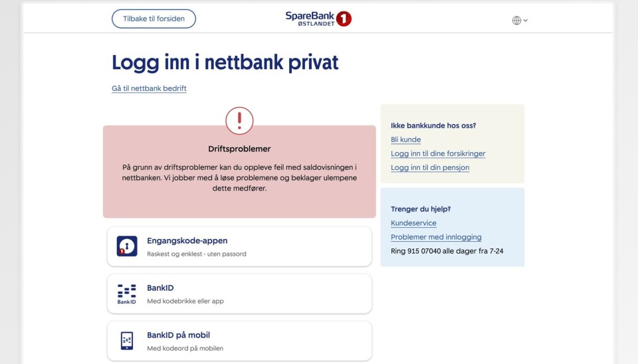Click the Driftsproblemer alert heading
Screen dimensions: 638x364
[x=239, y=149]
